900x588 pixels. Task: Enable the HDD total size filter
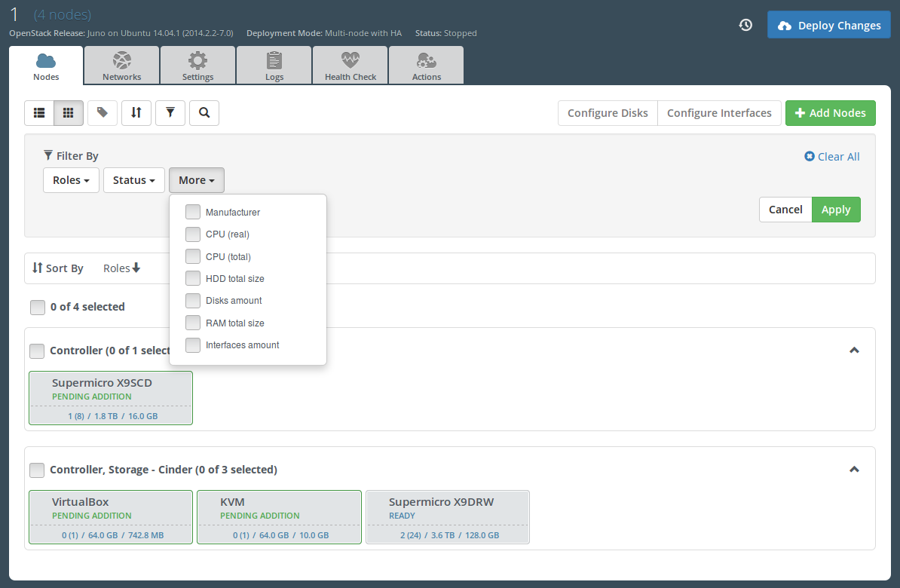coord(193,279)
